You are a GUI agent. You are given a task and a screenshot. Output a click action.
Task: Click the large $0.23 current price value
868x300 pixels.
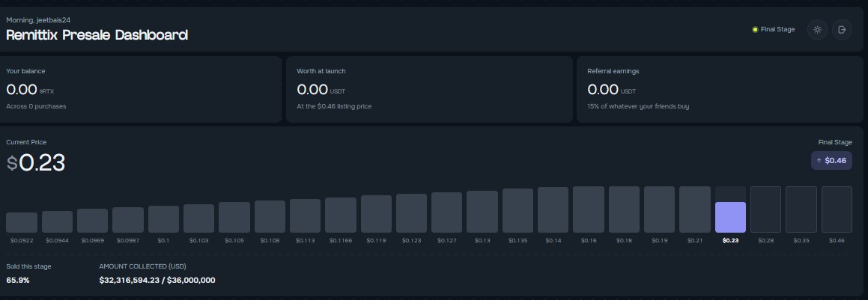click(35, 163)
